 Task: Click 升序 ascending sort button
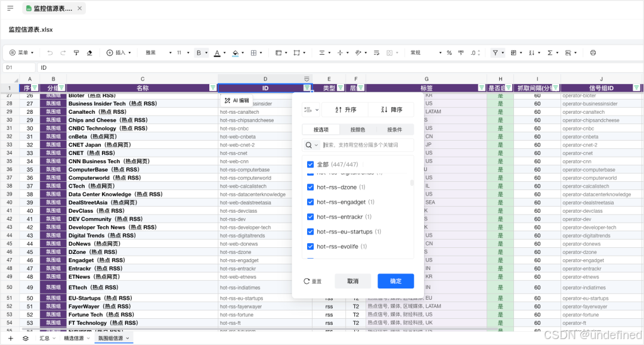(x=345, y=110)
